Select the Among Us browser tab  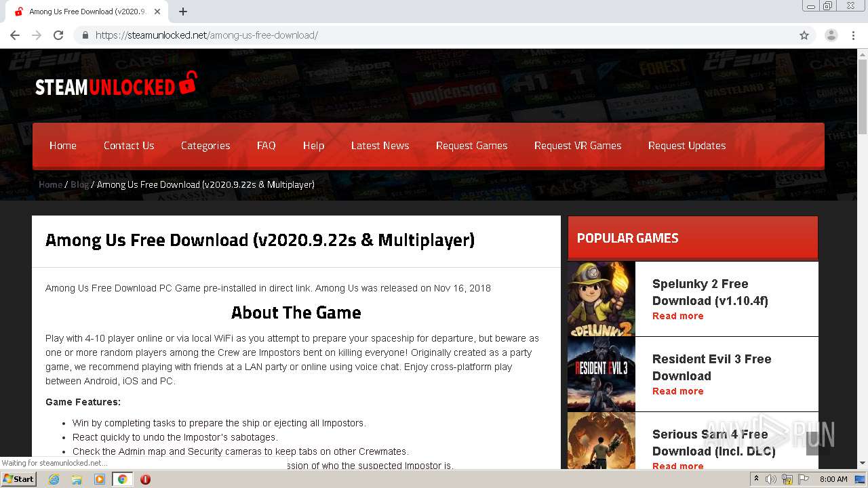(x=88, y=12)
